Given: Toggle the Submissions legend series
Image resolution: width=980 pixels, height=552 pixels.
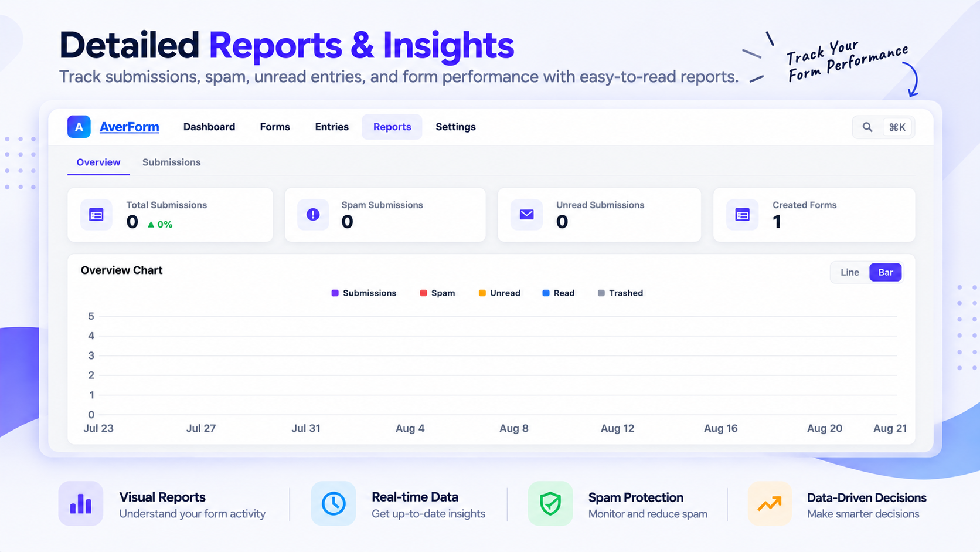Looking at the screenshot, I should [364, 293].
